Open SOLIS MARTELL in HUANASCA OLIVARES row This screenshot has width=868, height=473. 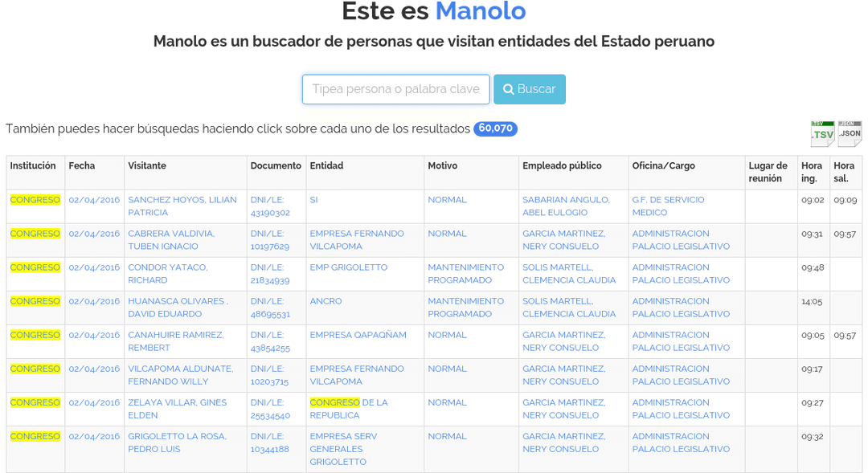tap(569, 307)
